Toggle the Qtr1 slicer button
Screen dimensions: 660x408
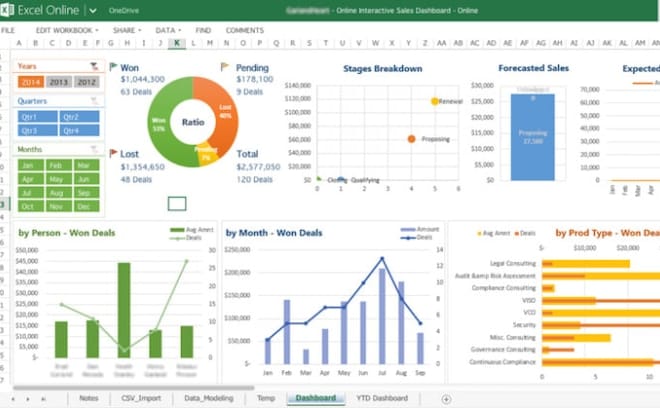tap(37, 117)
